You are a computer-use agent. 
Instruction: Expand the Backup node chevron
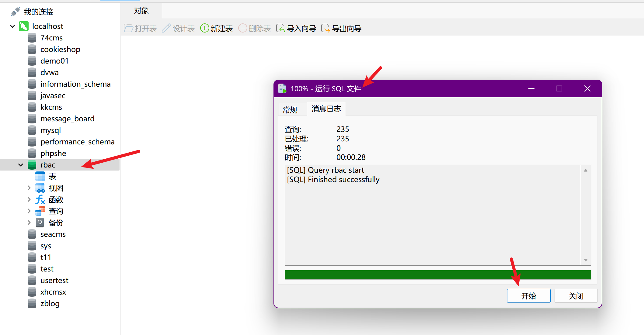coord(29,223)
